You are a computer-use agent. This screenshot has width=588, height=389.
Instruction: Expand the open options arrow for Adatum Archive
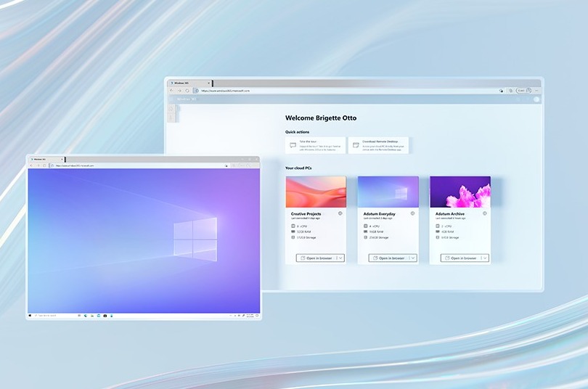click(x=485, y=258)
